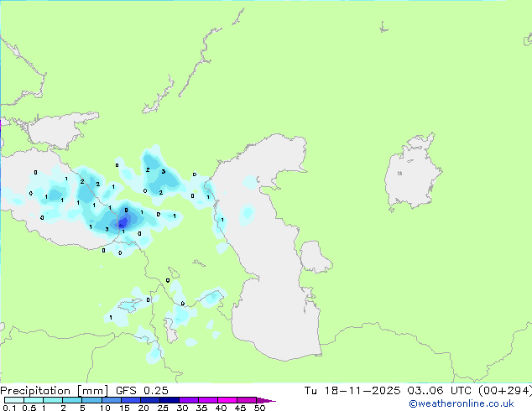
Task: Select the 03..06 UTC time range
Action: (440, 391)
